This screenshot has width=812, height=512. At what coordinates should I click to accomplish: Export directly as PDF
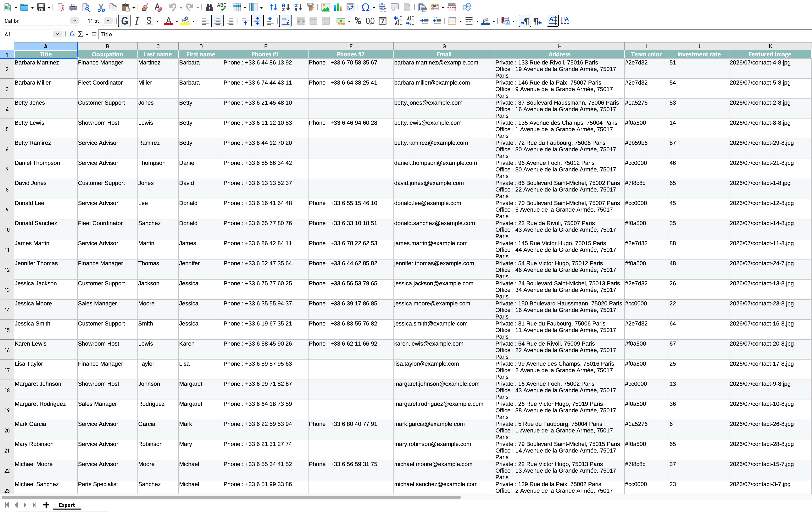61,7
